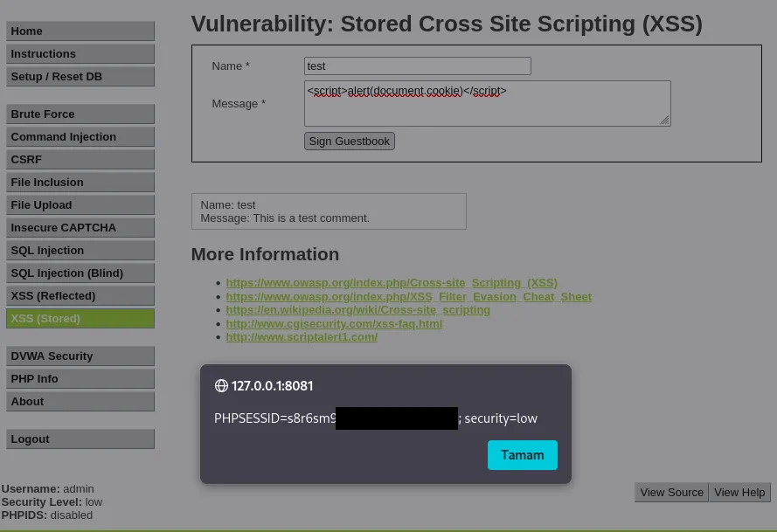Grab the Message textarea resize handle
The image size is (777, 532).
coord(664,120)
